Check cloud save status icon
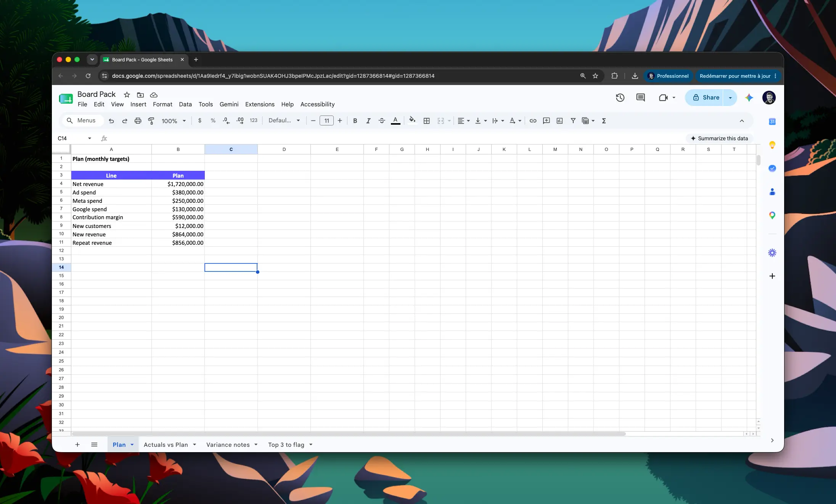Image resolution: width=836 pixels, height=504 pixels. click(x=154, y=95)
